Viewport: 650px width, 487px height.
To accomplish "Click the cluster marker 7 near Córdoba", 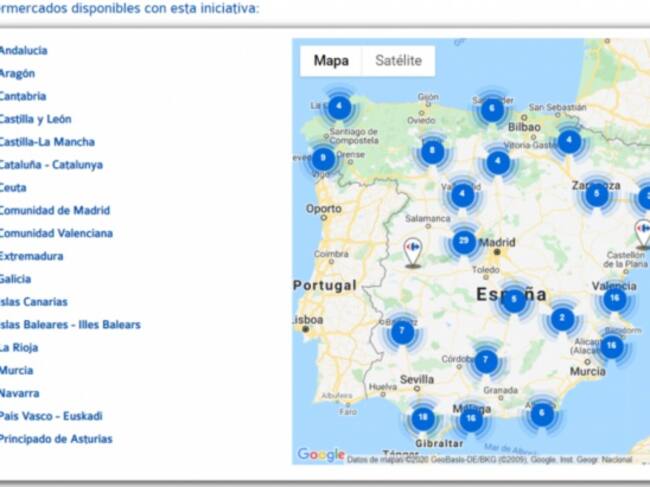I will [486, 361].
